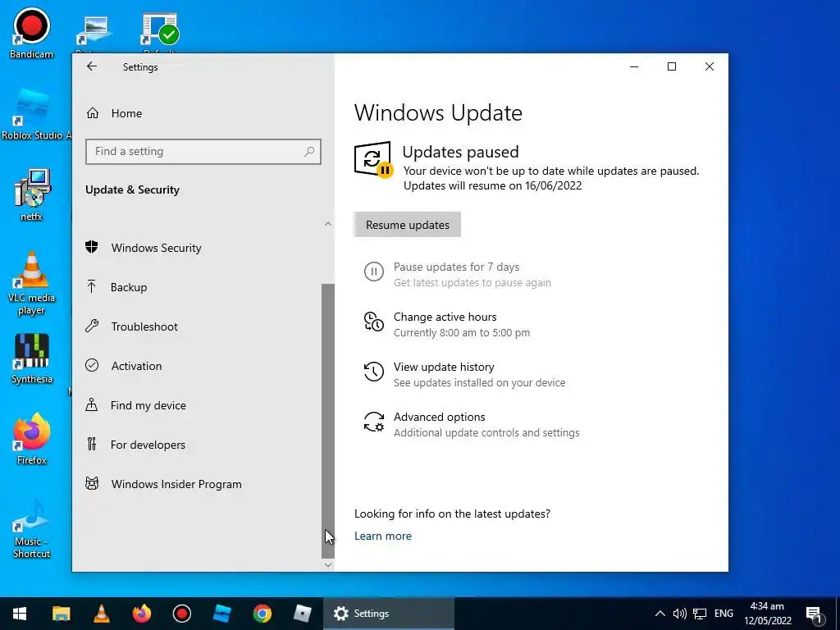
Task: Launch VLC from the taskbar
Action: [x=101, y=614]
